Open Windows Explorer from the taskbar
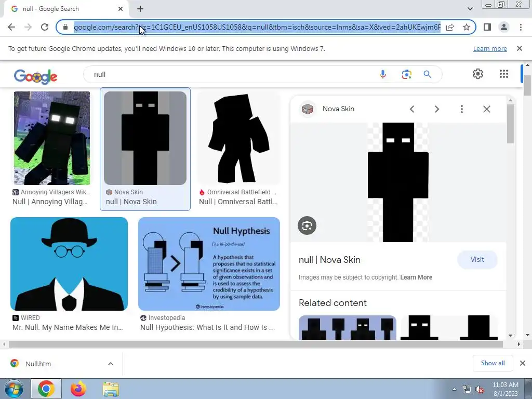 click(x=111, y=389)
